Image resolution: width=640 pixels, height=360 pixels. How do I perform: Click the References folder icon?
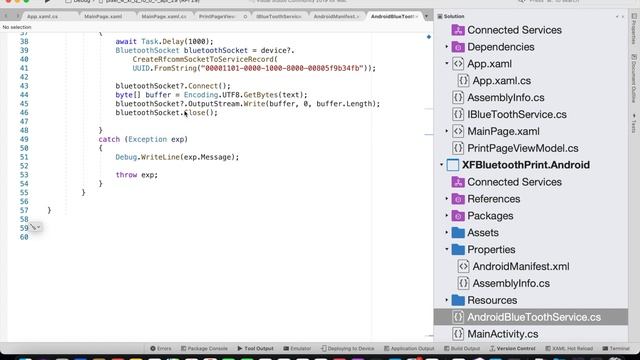click(458, 199)
